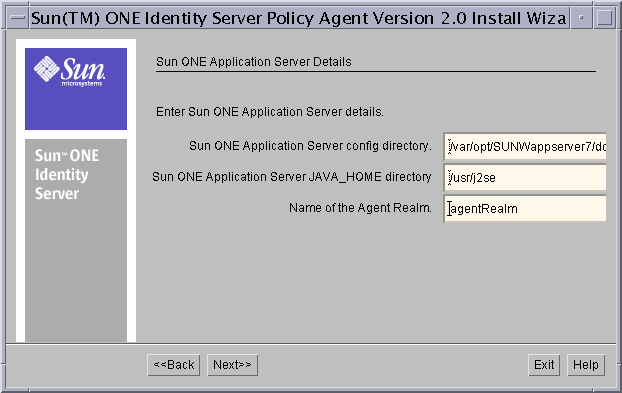Maximize the wizard window with the square button

(604, 18)
